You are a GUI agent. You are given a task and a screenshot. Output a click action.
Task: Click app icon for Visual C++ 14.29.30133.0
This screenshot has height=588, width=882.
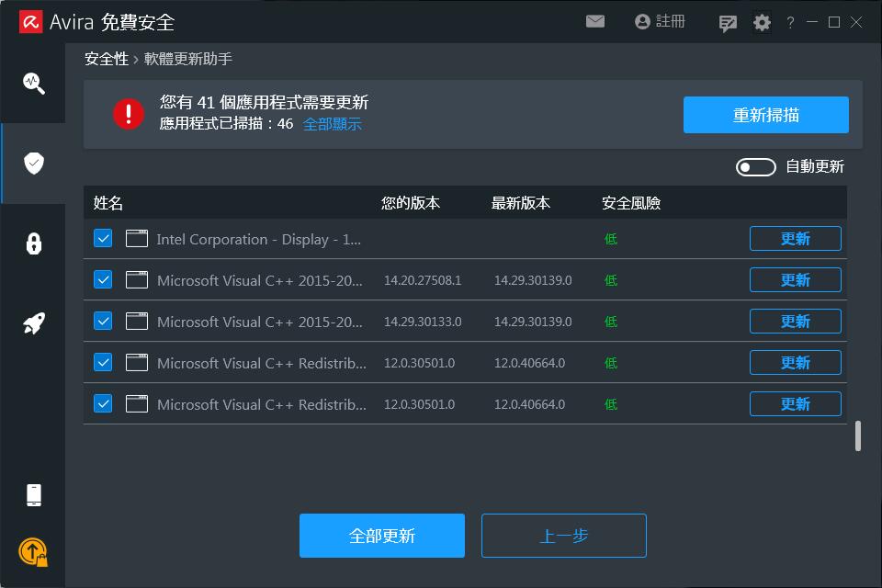point(137,322)
